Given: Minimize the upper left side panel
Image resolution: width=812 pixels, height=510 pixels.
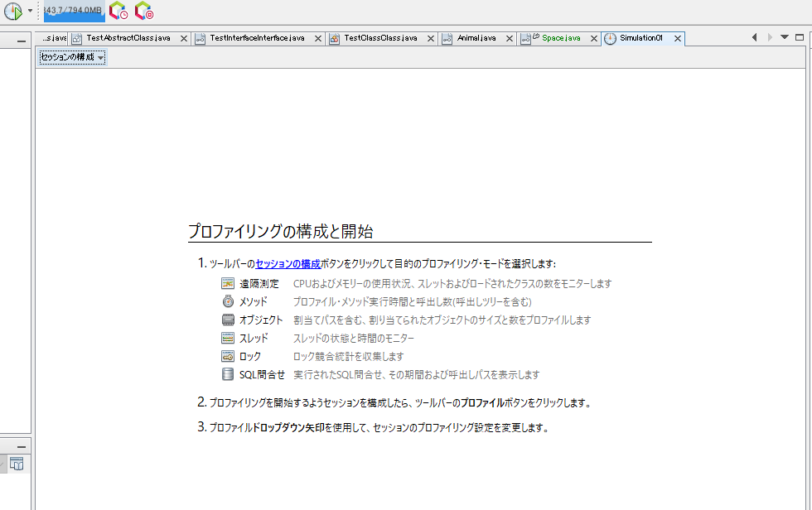Looking at the screenshot, I should pyautogui.click(x=22, y=41).
